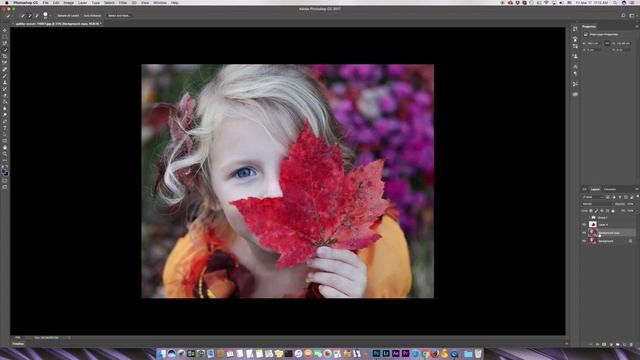Click the Select and Mask button
The image size is (640, 360).
pyautogui.click(x=118, y=16)
